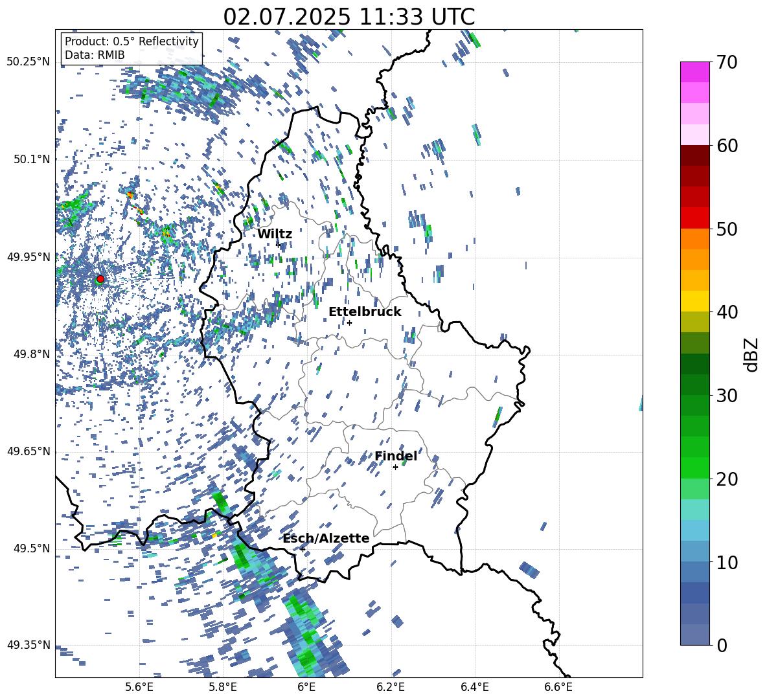767x700 pixels.
Task: Click the 50.25°N latitude label
Action: tap(29, 62)
